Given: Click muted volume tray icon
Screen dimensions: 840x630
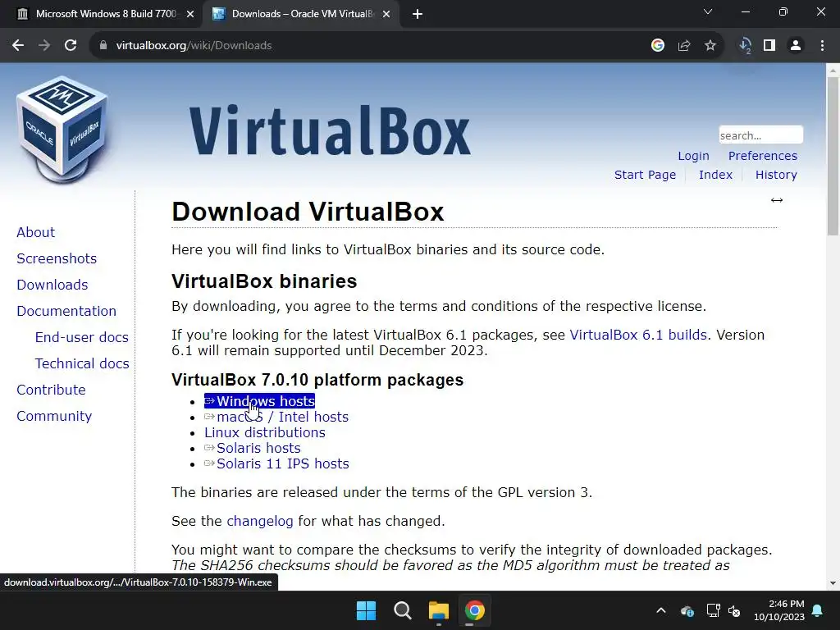Looking at the screenshot, I should tap(734, 610).
